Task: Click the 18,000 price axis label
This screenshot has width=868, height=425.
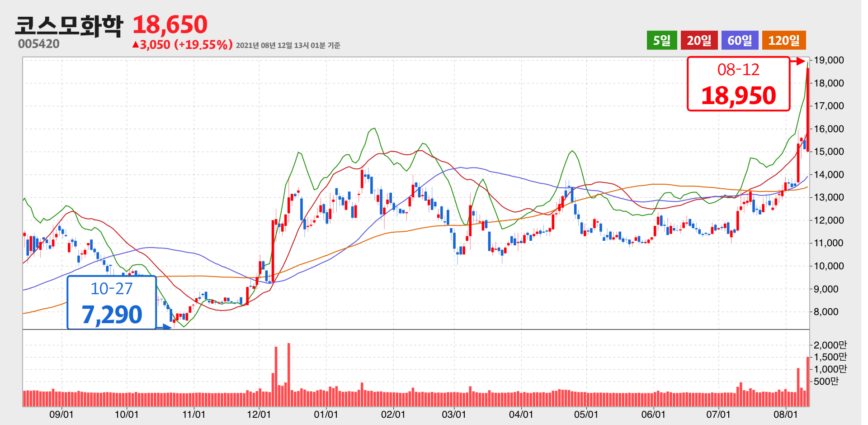Action: 829,83
